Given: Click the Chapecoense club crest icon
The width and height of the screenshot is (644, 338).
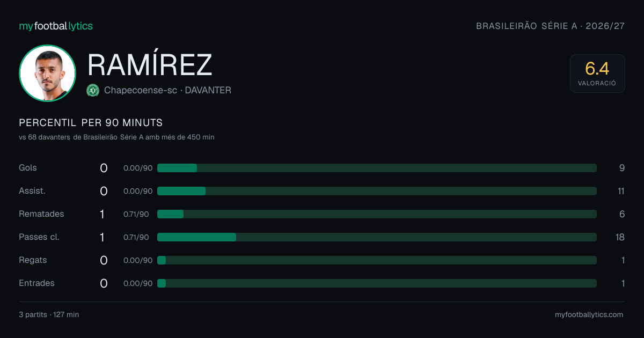Looking at the screenshot, I should (x=93, y=90).
